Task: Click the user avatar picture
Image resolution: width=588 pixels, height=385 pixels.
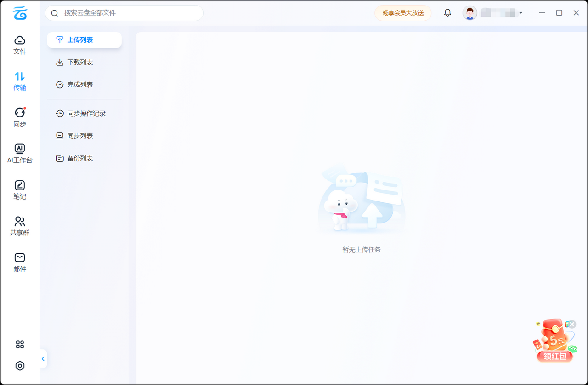Action: 469,13
